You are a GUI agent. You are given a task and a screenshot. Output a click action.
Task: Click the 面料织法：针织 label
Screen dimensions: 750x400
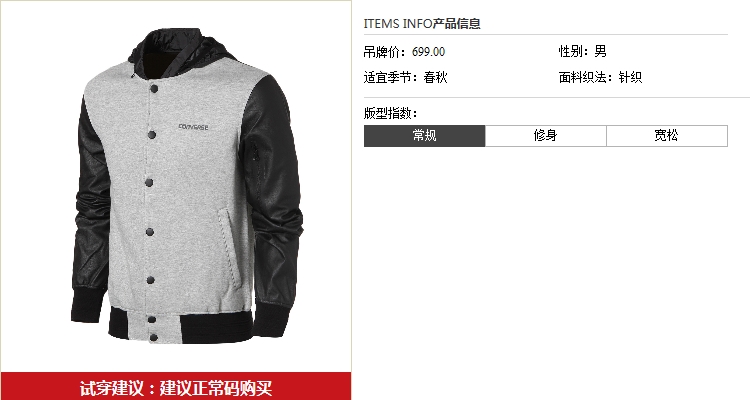click(600, 77)
